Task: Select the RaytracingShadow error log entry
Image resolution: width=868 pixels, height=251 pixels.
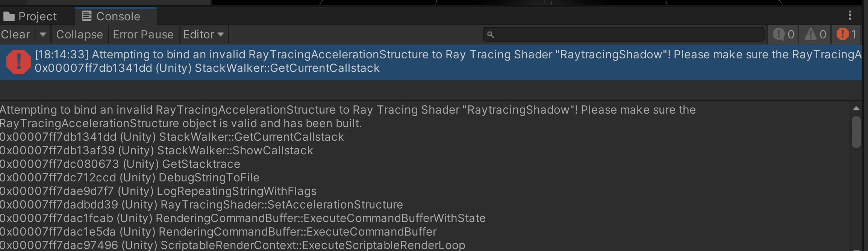Action: (x=431, y=62)
